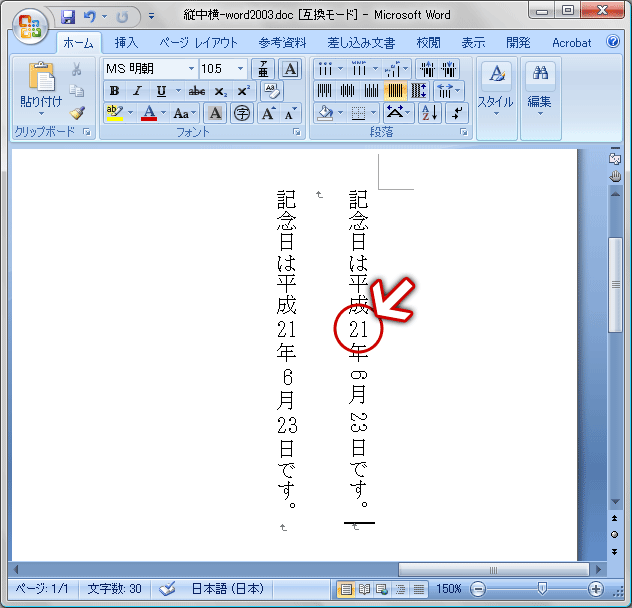Apply character border (boxed A) icon
This screenshot has width=632, height=608.
coord(290,69)
